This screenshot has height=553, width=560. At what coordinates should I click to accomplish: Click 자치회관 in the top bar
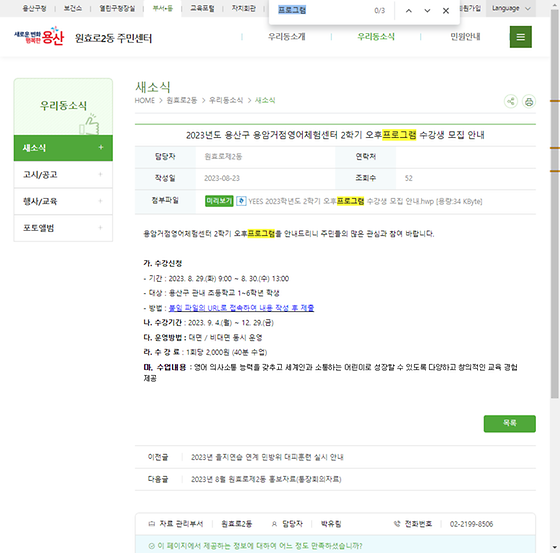tap(244, 8)
